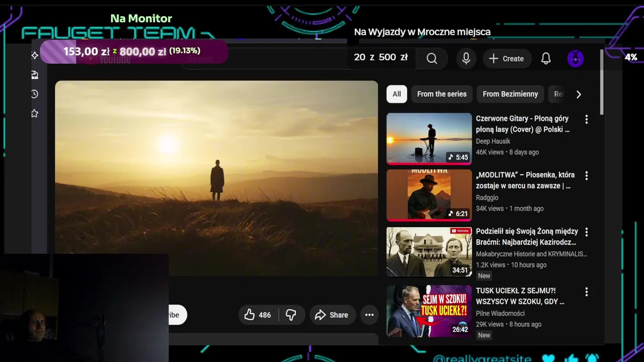Viewport: 644px width, 362px height.
Task: Open the notifications bell
Action: tap(546, 59)
